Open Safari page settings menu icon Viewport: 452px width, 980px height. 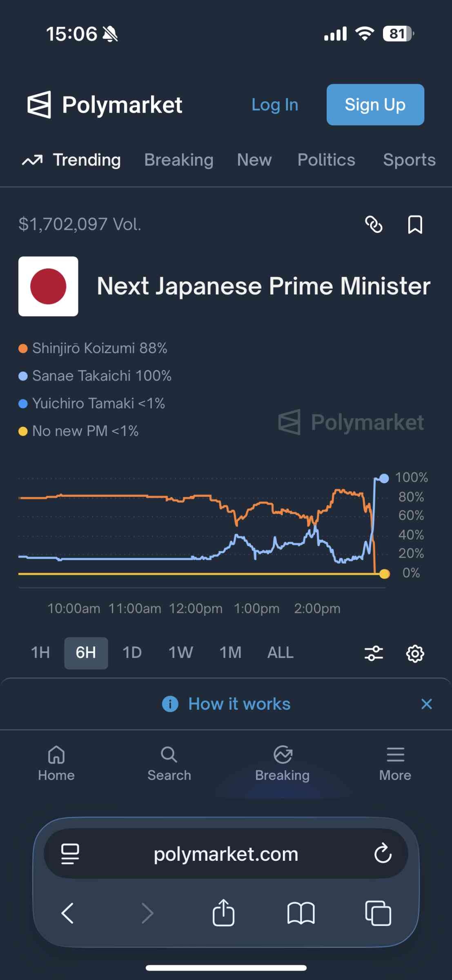70,854
